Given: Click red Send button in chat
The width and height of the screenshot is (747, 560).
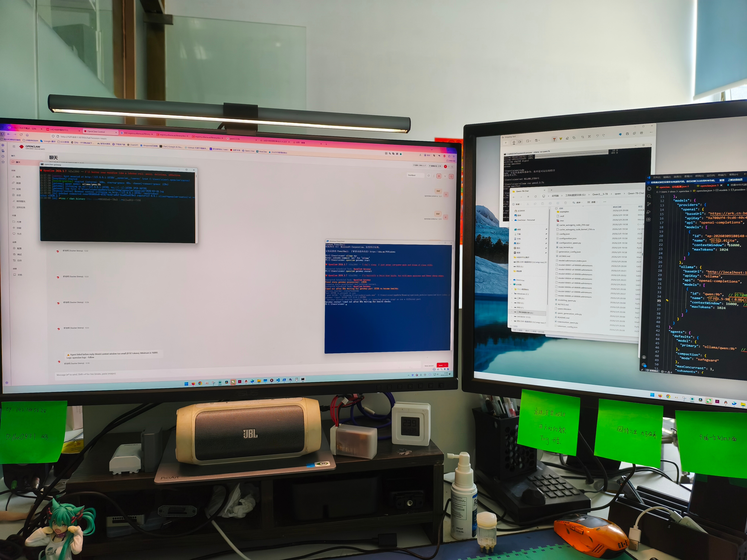Looking at the screenshot, I should pos(442,365).
